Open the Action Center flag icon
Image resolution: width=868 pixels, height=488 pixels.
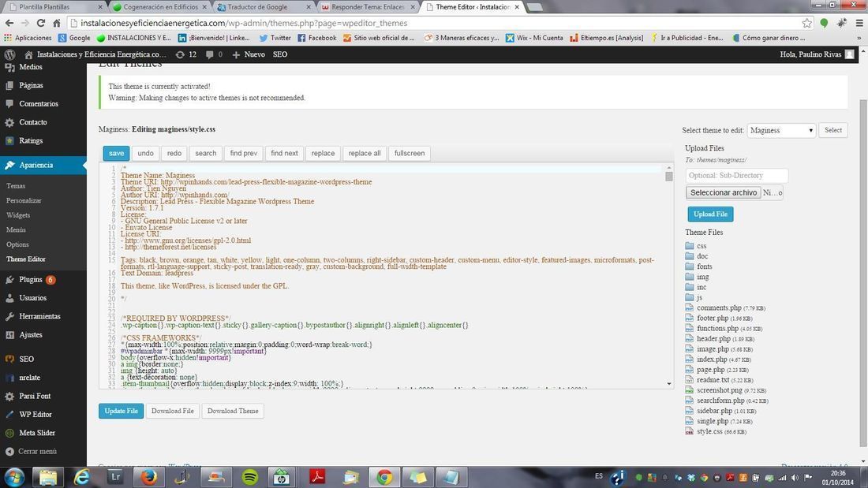(x=808, y=478)
